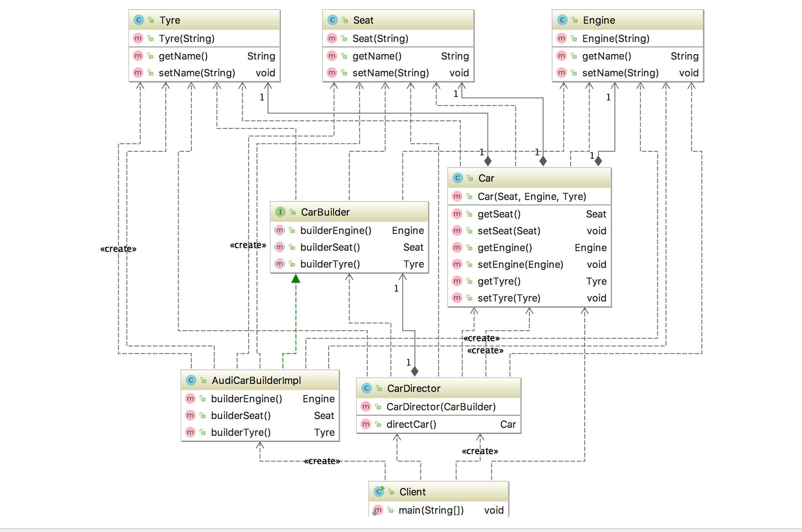Click getTyre() method in Car
Screen dimensions: 802x532
(x=499, y=281)
